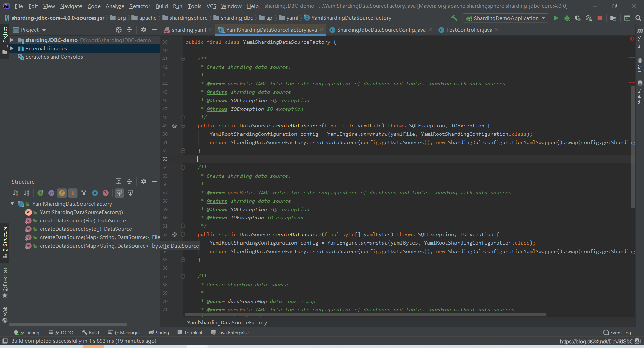Screen dimensions: 644x348
Task: Toggle Autoscroll to Source in Structure
Action: (119, 193)
